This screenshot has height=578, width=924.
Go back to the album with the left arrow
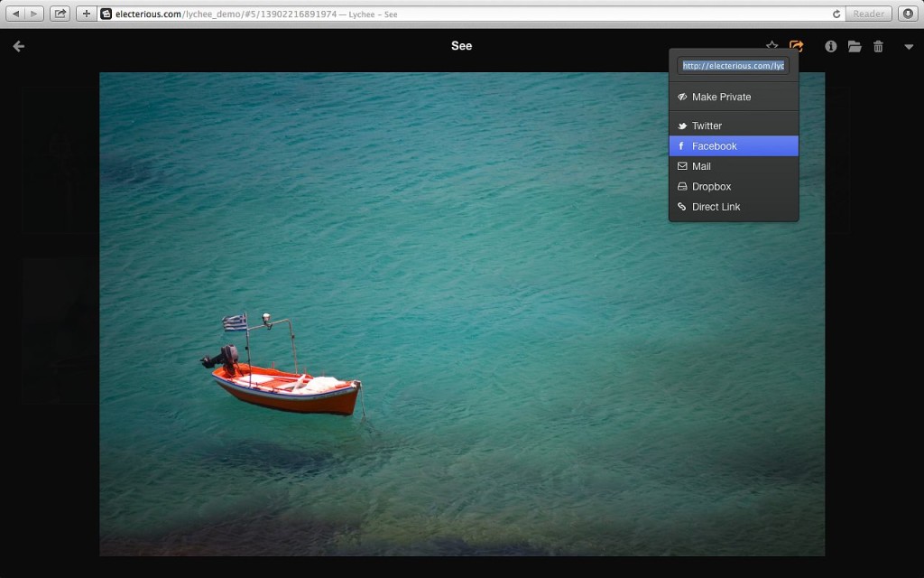click(19, 46)
